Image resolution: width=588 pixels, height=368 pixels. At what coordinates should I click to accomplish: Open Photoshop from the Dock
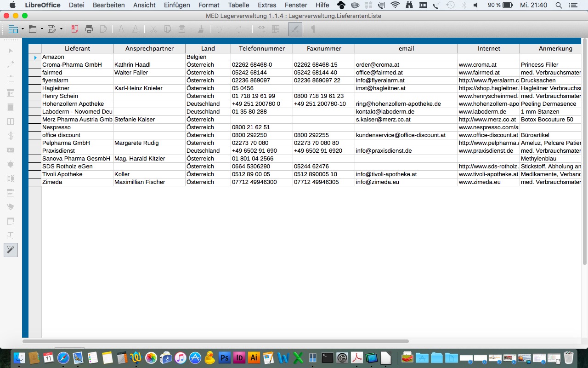click(x=225, y=358)
